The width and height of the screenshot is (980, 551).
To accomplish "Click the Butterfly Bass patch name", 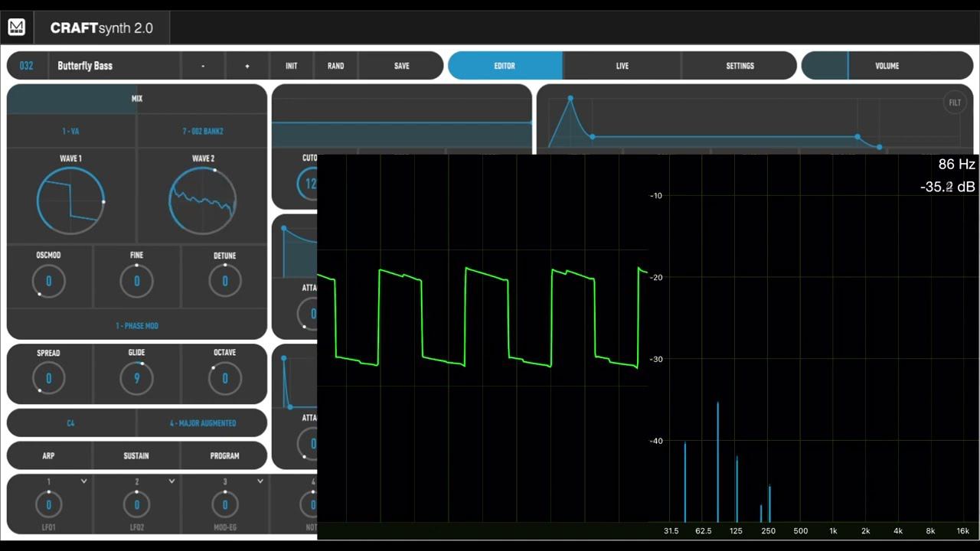I will [85, 66].
